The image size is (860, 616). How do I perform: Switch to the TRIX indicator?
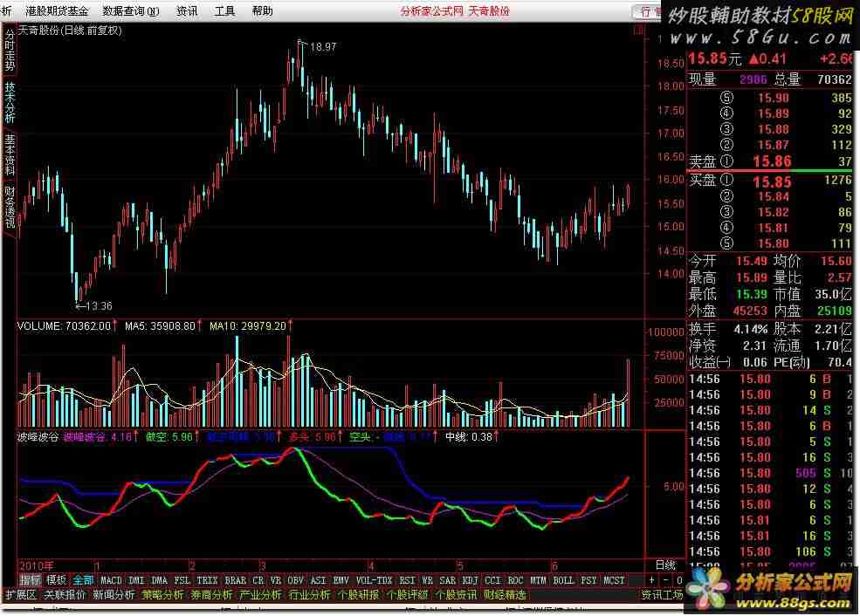pos(207,580)
